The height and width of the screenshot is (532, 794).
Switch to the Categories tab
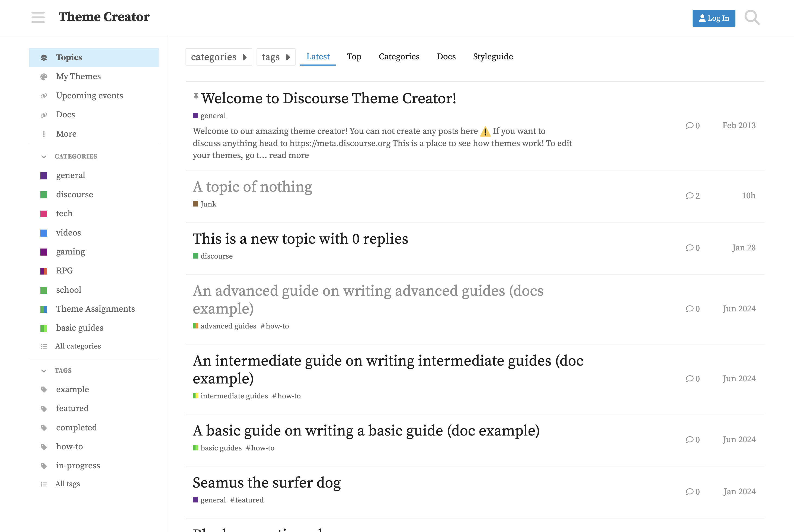click(399, 57)
